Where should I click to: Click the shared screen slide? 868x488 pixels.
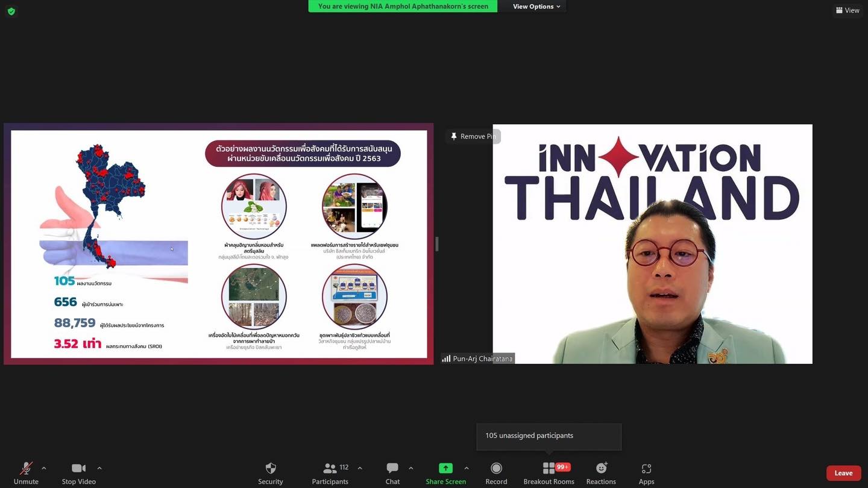(x=219, y=244)
